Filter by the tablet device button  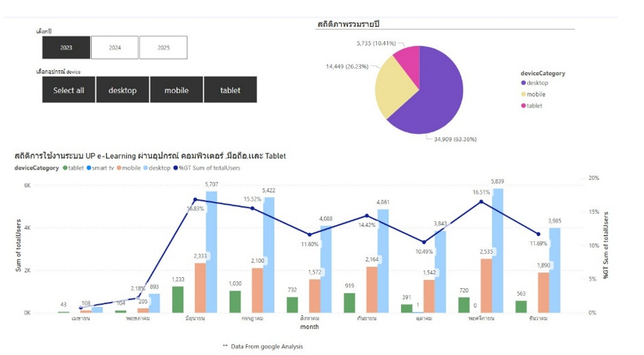click(230, 90)
